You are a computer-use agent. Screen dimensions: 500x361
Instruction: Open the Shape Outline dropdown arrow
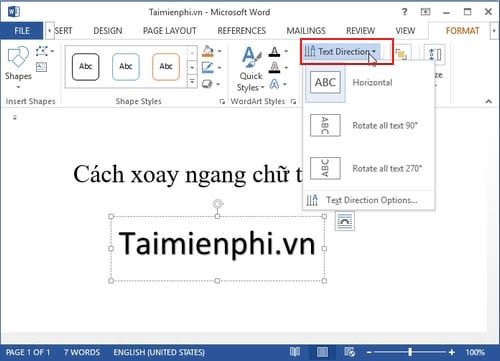click(x=219, y=68)
